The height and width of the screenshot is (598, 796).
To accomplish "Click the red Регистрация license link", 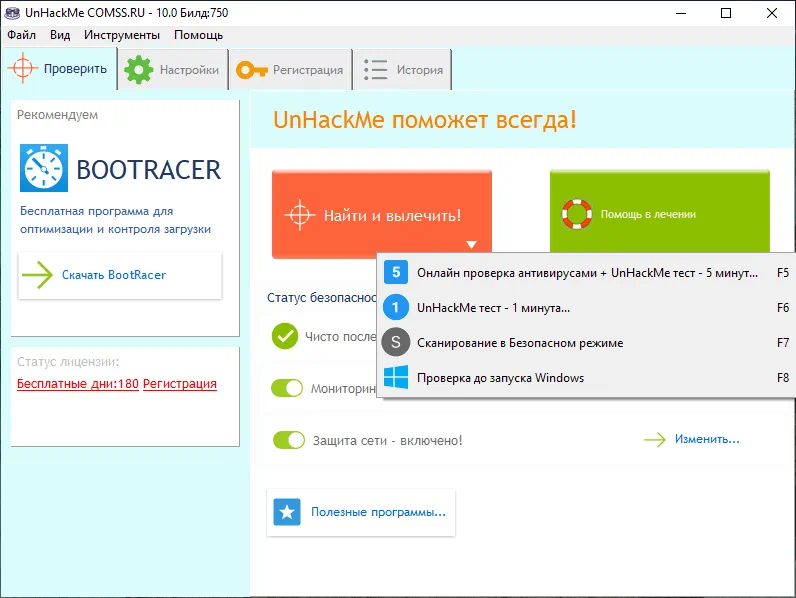I will [180, 384].
